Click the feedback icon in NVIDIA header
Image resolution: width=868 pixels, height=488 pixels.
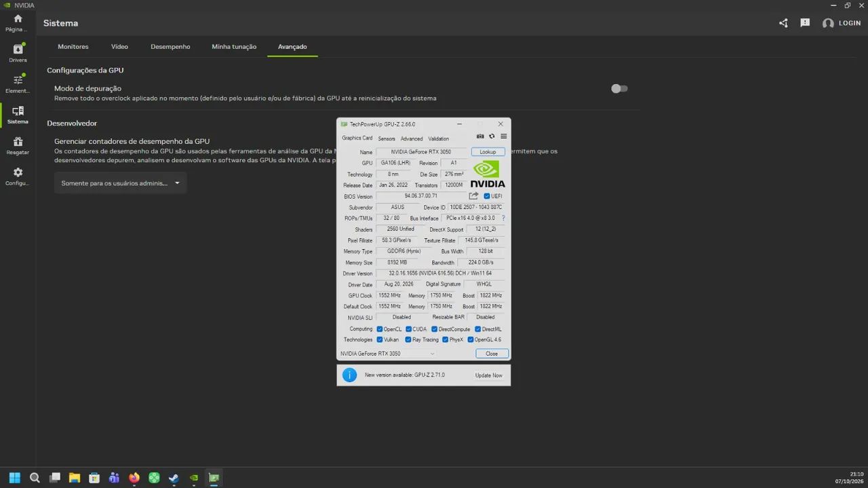(x=805, y=23)
